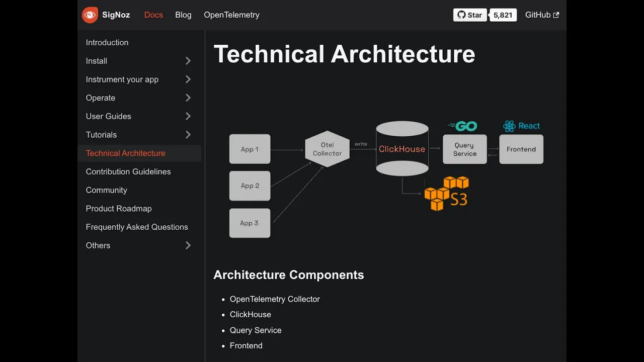644x362 pixels.
Task: Open the GitHub external link
Action: tap(542, 15)
